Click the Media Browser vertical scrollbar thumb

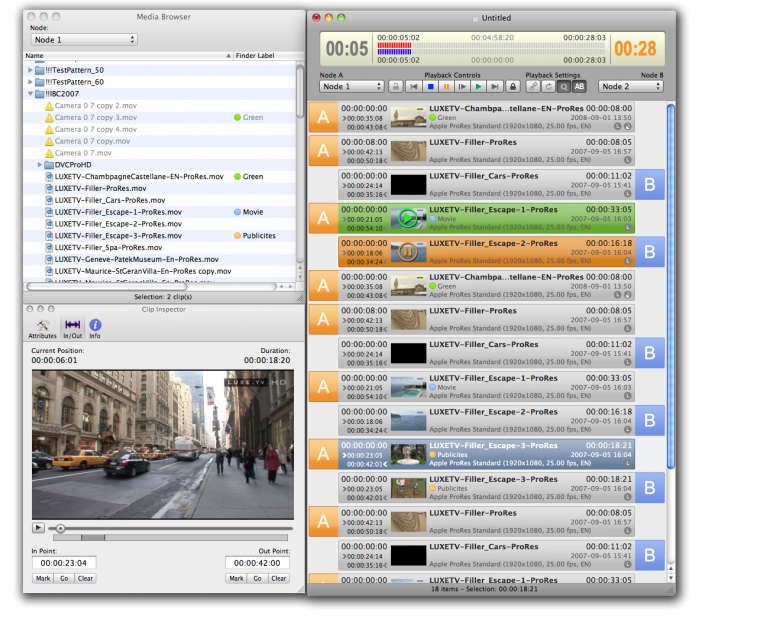[300, 91]
